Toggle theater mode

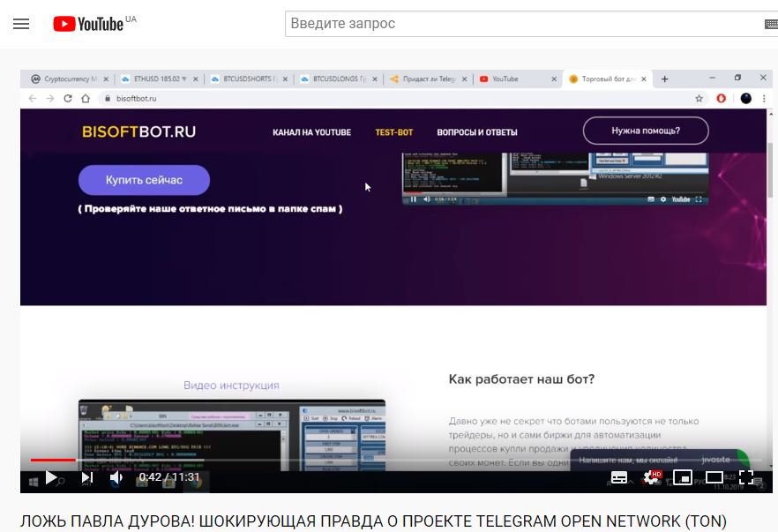pyautogui.click(x=714, y=477)
